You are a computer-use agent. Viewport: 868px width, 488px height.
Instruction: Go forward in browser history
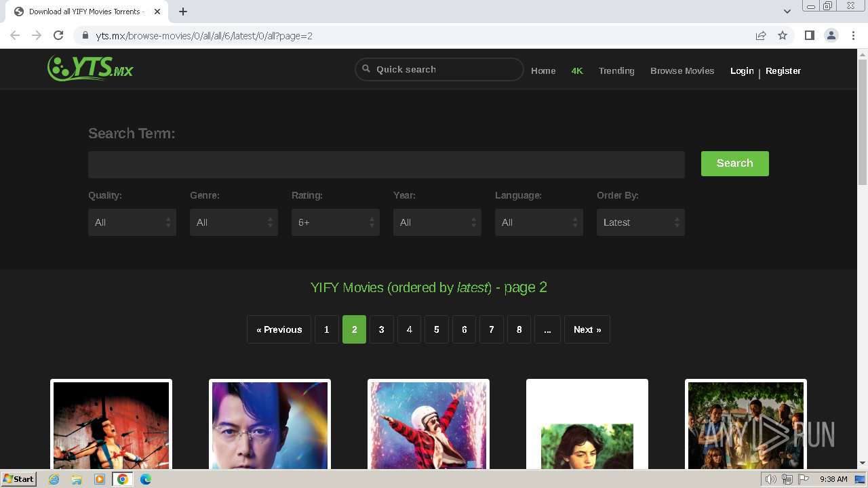pyautogui.click(x=37, y=35)
